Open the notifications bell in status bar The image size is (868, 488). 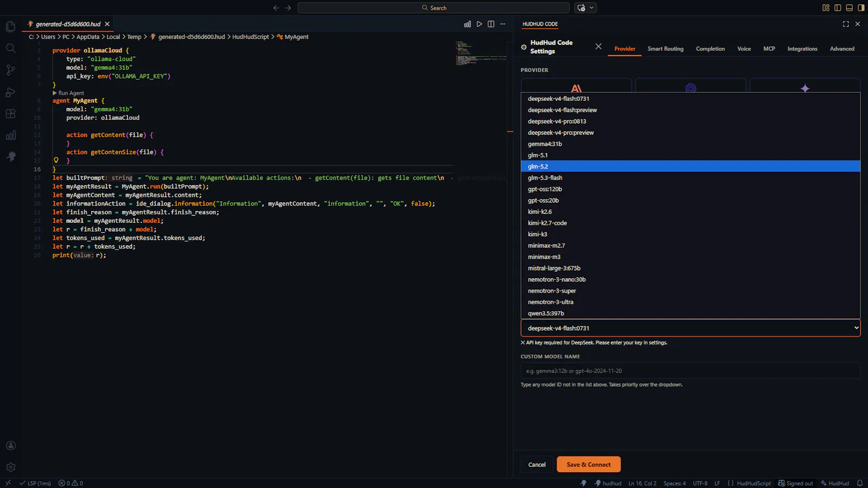(859, 483)
